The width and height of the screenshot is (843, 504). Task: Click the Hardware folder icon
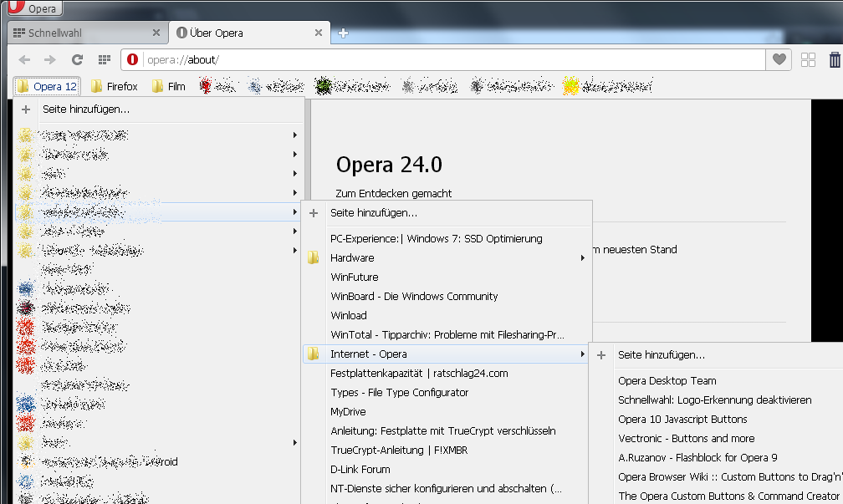314,258
